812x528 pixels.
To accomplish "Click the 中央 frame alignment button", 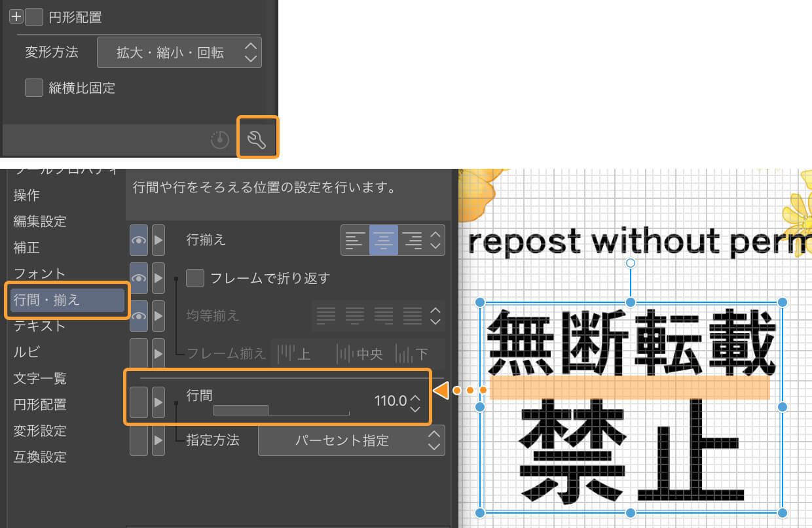I will coord(353,353).
